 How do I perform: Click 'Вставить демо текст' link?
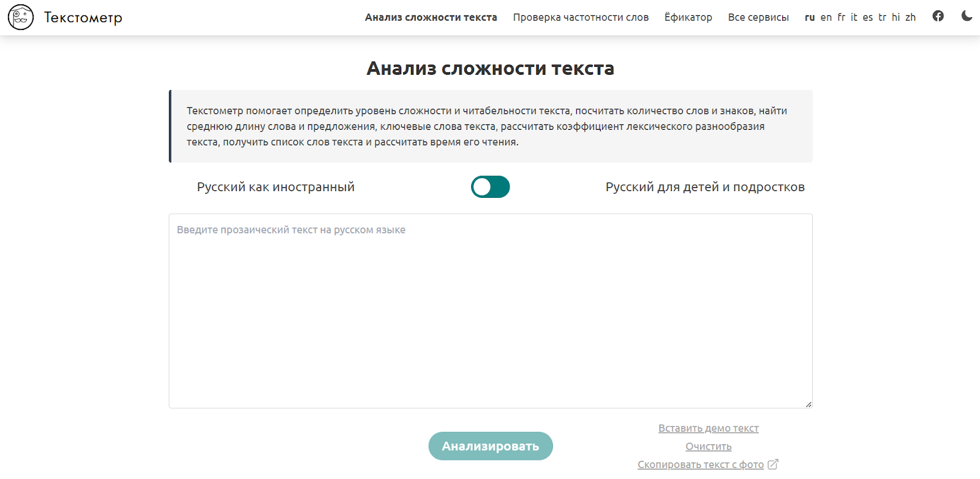pos(708,428)
